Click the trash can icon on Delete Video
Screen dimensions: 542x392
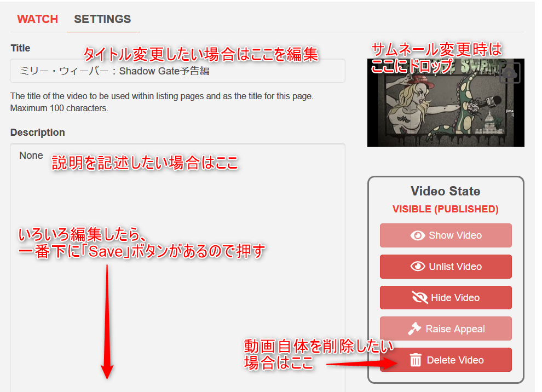tap(416, 360)
